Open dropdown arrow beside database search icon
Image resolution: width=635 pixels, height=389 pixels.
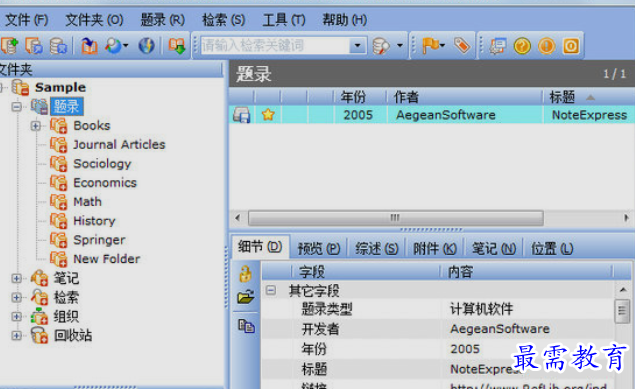click(400, 45)
